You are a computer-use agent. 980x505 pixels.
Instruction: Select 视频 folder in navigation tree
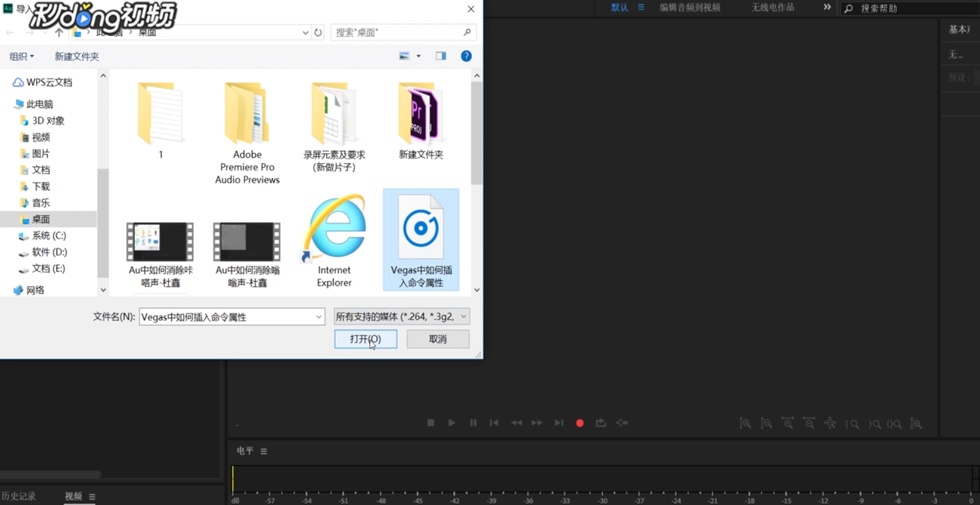coord(35,137)
